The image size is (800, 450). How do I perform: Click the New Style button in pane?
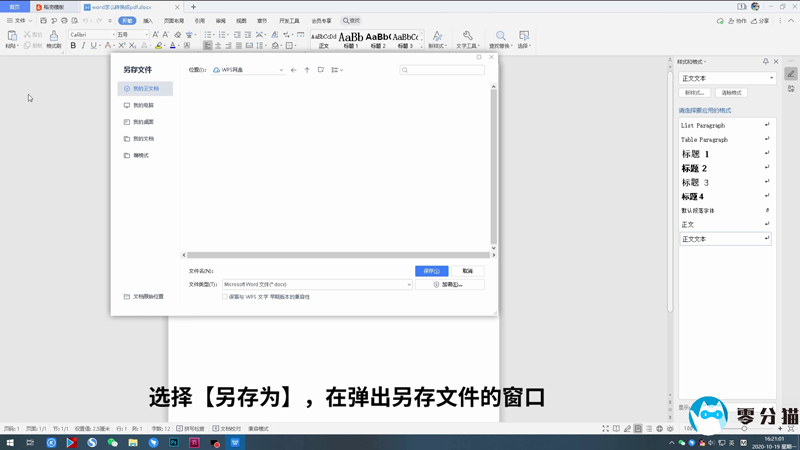click(694, 93)
